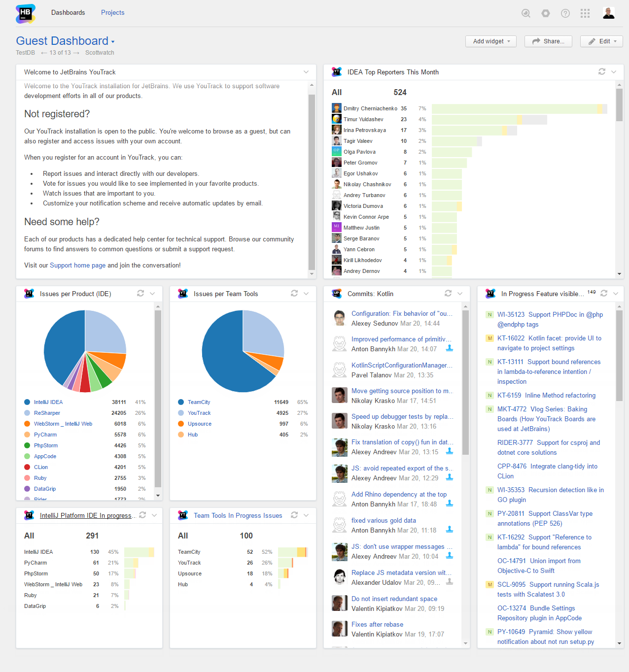Expand Issues per Product (IDE) widget menu

[152, 294]
